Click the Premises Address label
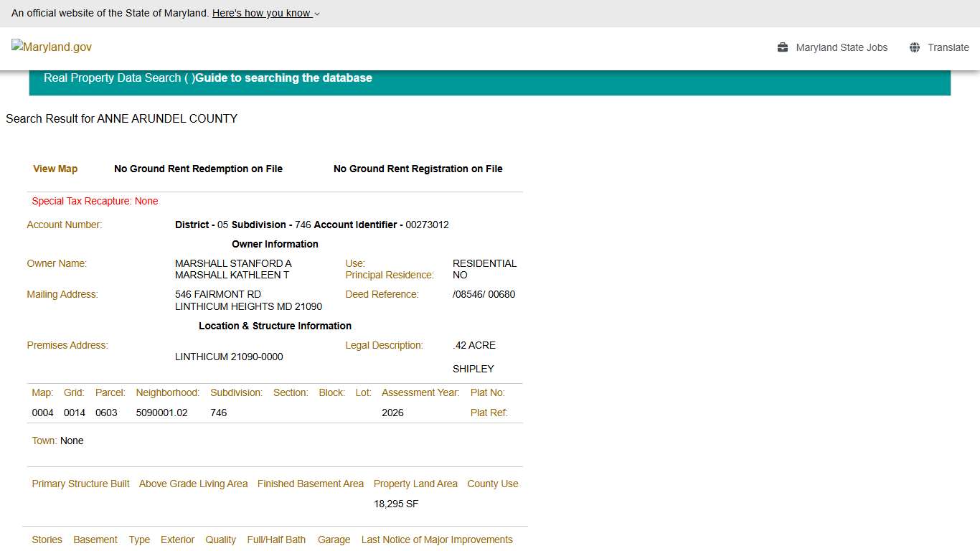Image resolution: width=980 pixels, height=551 pixels. (x=67, y=345)
